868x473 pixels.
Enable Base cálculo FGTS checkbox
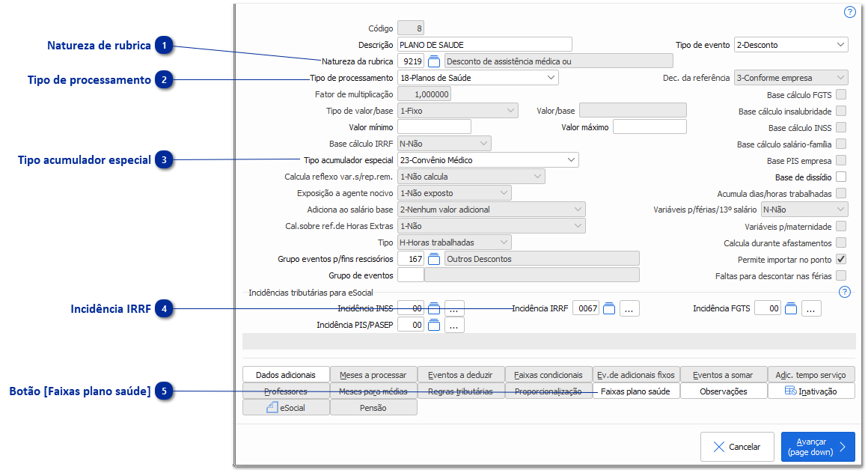pos(841,95)
